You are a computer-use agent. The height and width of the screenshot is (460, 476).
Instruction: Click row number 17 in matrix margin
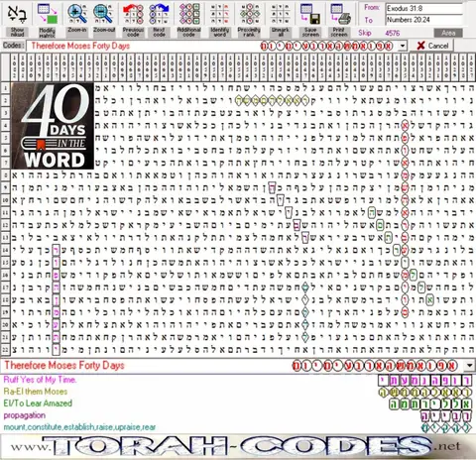(5, 287)
